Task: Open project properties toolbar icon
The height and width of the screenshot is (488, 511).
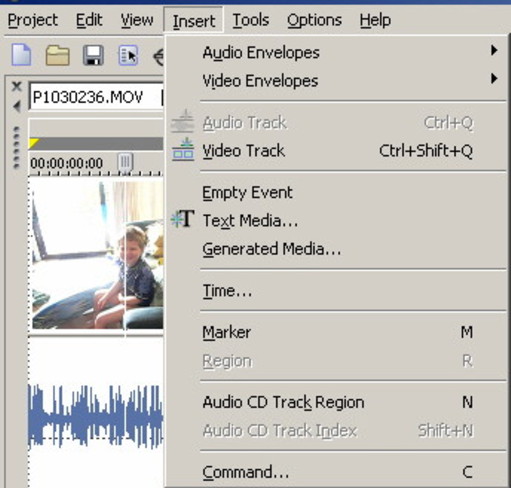Action: [128, 55]
